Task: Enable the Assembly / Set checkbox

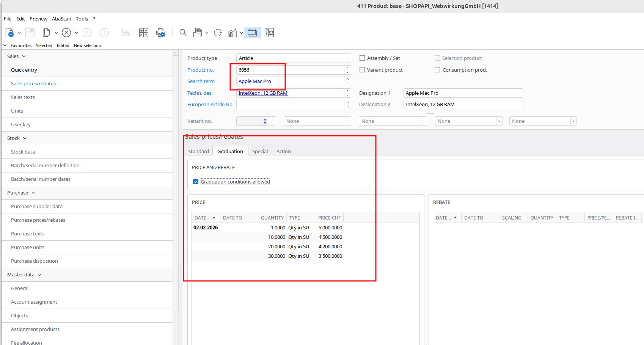Action: pyautogui.click(x=362, y=58)
